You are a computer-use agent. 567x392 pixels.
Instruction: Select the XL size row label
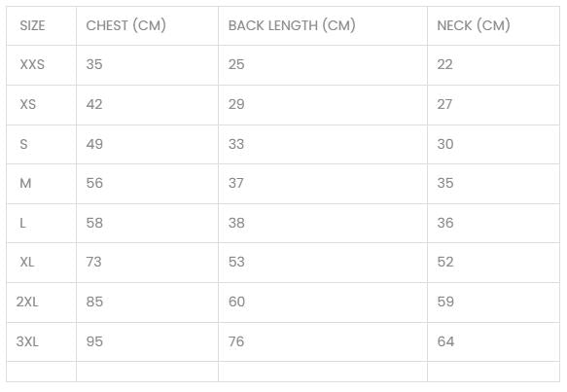click(x=27, y=262)
